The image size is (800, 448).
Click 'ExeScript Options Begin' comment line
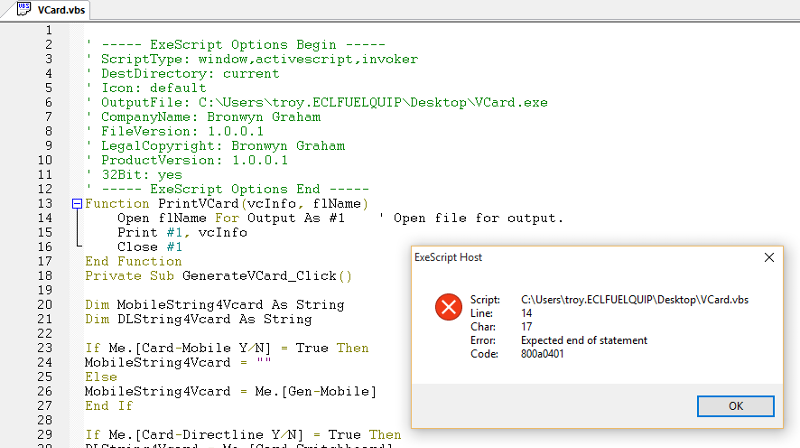[x=235, y=45]
